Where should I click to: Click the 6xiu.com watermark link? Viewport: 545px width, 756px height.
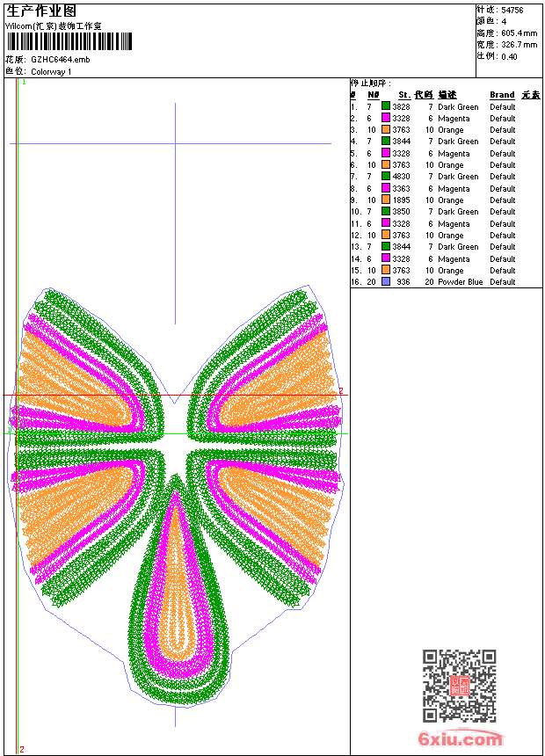(x=460, y=738)
